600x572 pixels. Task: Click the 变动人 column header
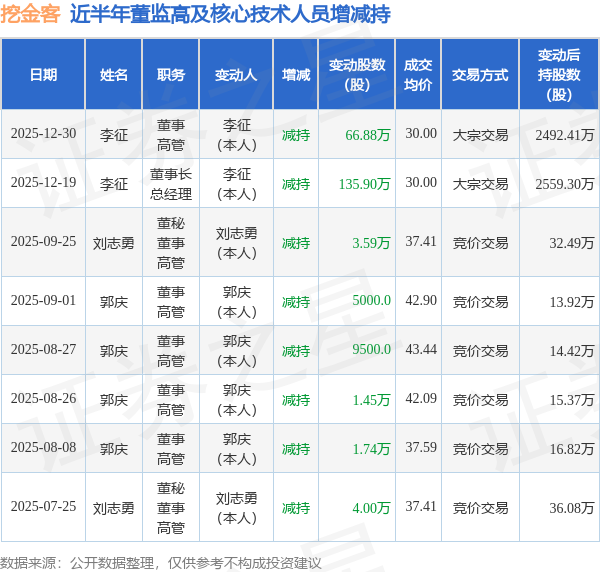[236, 75]
